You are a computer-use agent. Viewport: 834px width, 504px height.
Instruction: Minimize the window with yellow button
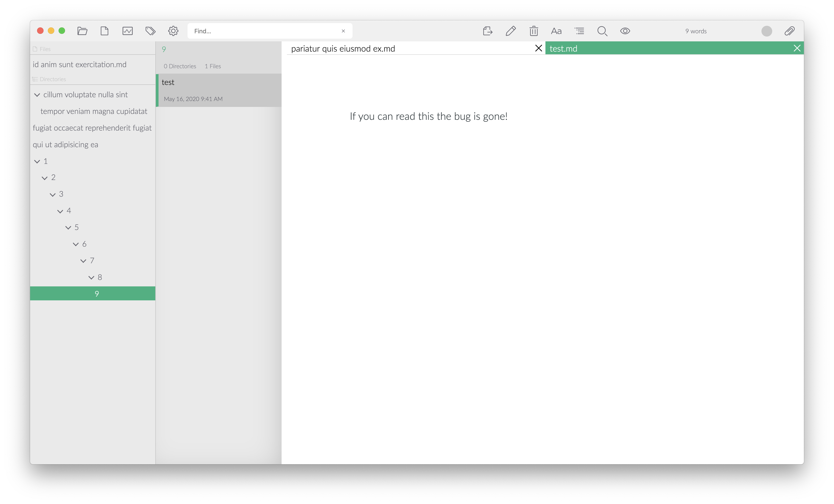coord(51,31)
